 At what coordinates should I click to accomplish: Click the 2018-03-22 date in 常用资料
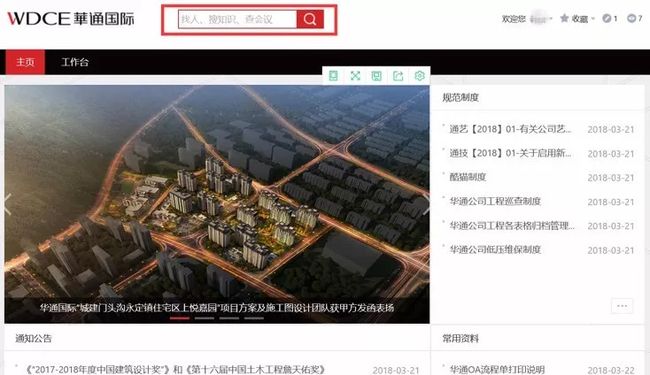point(611,370)
